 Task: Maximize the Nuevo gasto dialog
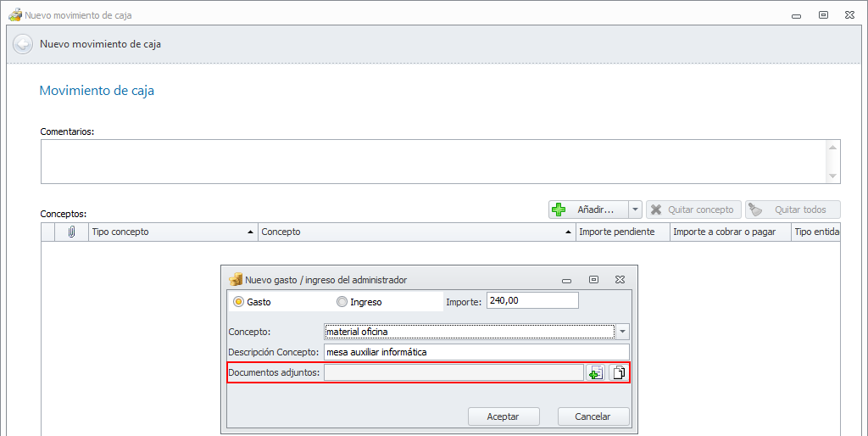click(593, 279)
